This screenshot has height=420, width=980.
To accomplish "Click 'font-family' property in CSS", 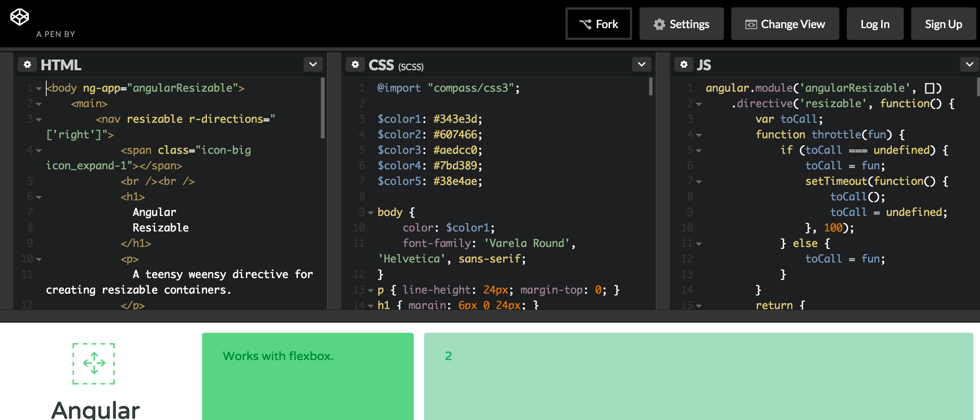I will (x=437, y=244).
